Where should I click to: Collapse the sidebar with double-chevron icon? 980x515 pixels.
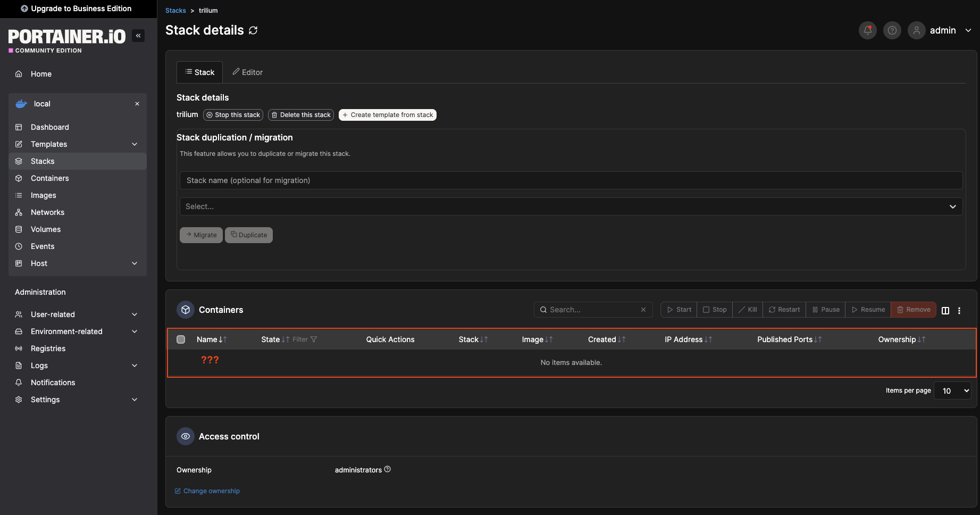pos(138,36)
